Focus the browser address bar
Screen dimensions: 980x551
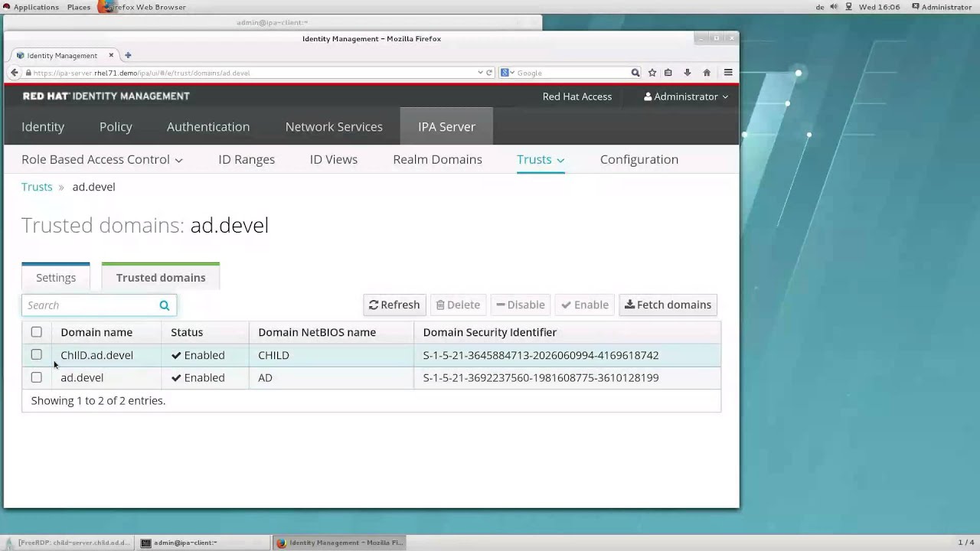[x=253, y=73]
